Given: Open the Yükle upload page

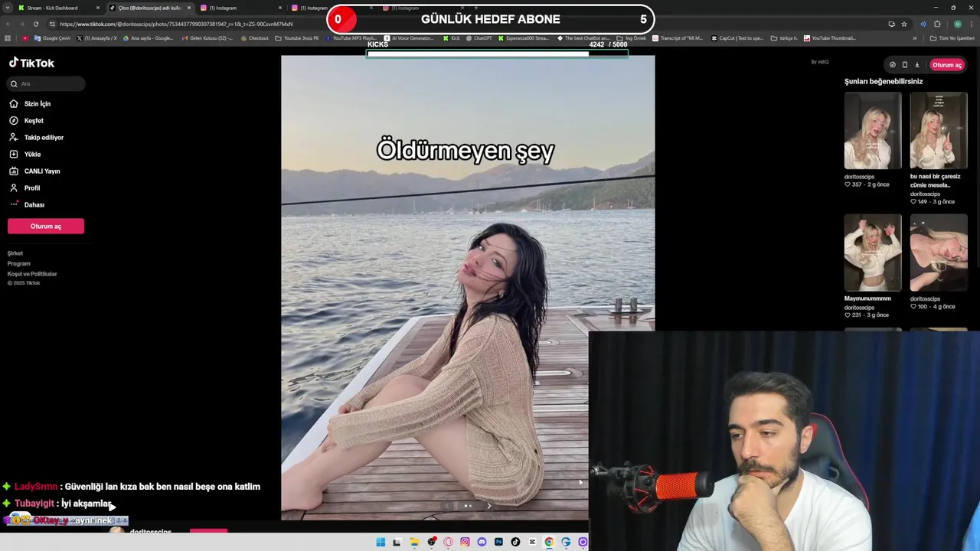Looking at the screenshot, I should click(x=24, y=154).
